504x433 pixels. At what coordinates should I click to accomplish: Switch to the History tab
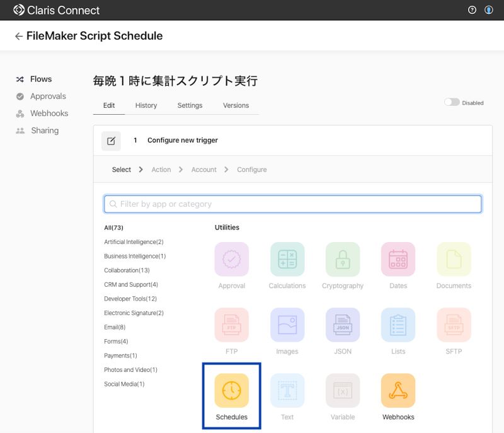pyautogui.click(x=146, y=105)
